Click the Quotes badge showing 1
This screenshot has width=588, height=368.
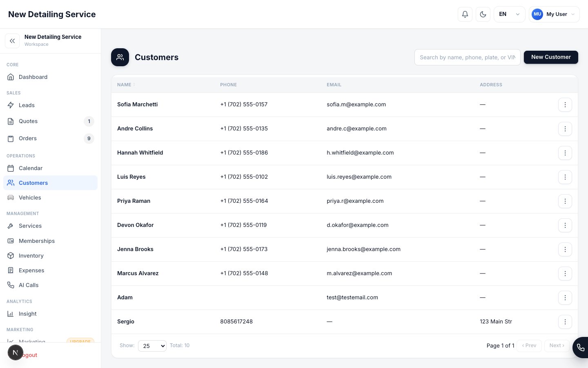[89, 121]
